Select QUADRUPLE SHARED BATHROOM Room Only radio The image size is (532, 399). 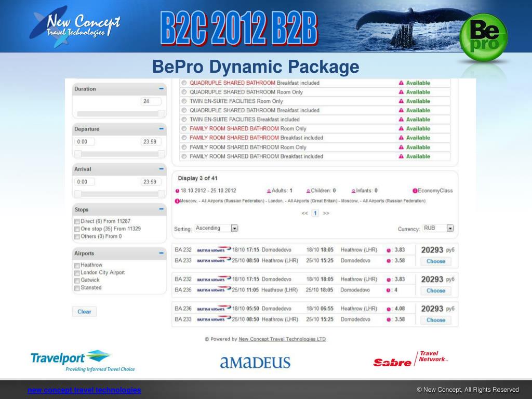tap(184, 92)
